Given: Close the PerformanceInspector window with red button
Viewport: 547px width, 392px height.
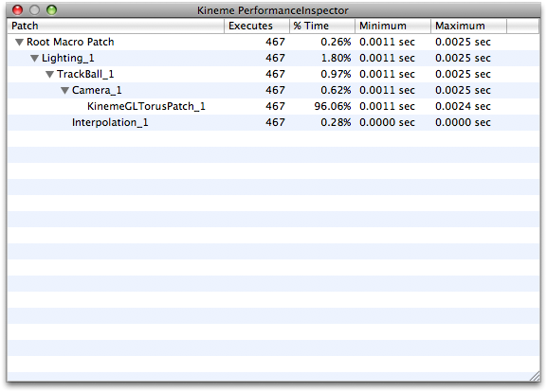Looking at the screenshot, I should click(x=18, y=10).
